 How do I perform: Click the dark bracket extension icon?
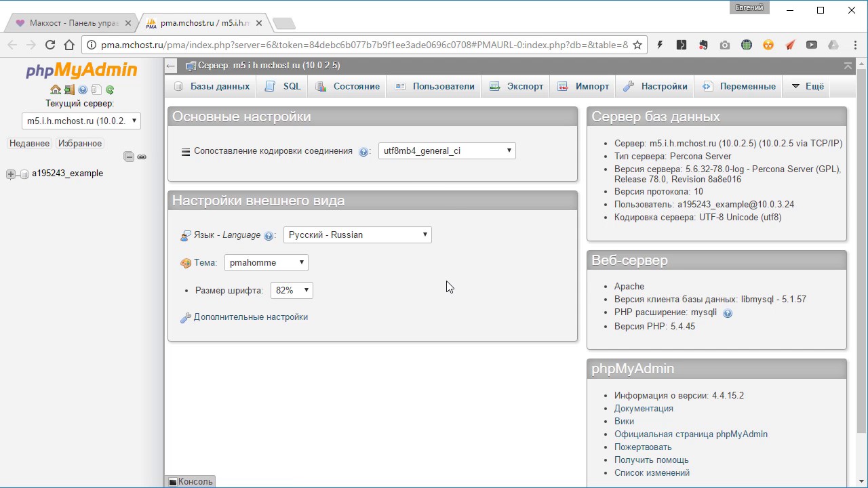coord(682,45)
